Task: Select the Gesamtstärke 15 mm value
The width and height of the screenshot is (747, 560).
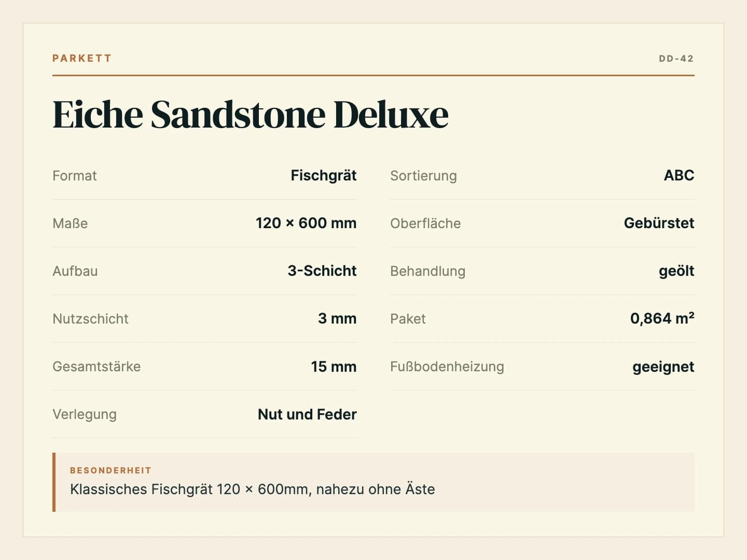Action: click(x=334, y=367)
